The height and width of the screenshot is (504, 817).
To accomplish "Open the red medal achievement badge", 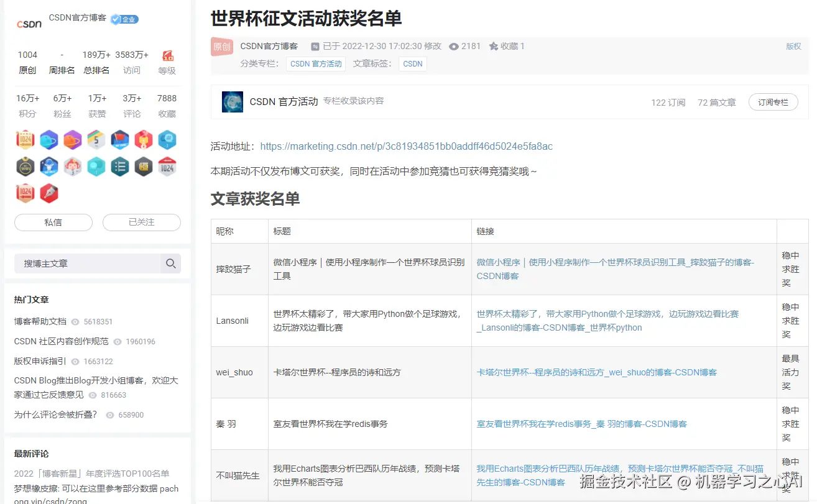I will coord(144,140).
